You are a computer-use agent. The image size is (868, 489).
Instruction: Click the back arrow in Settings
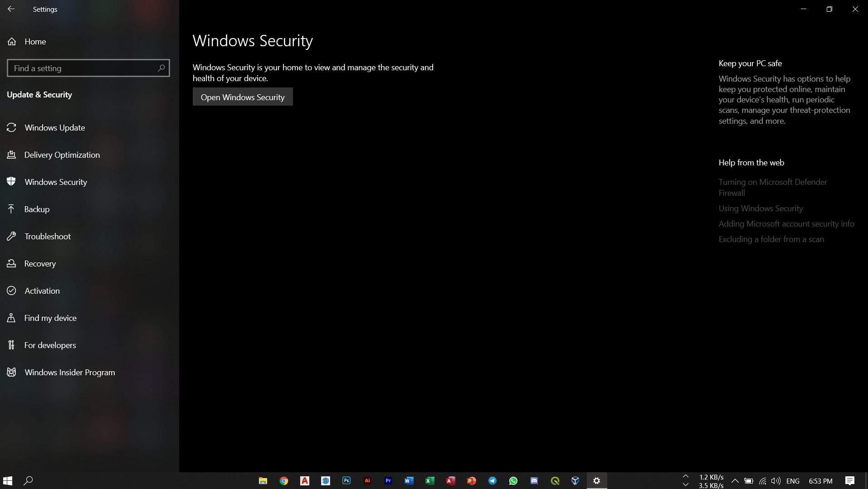pos(11,9)
